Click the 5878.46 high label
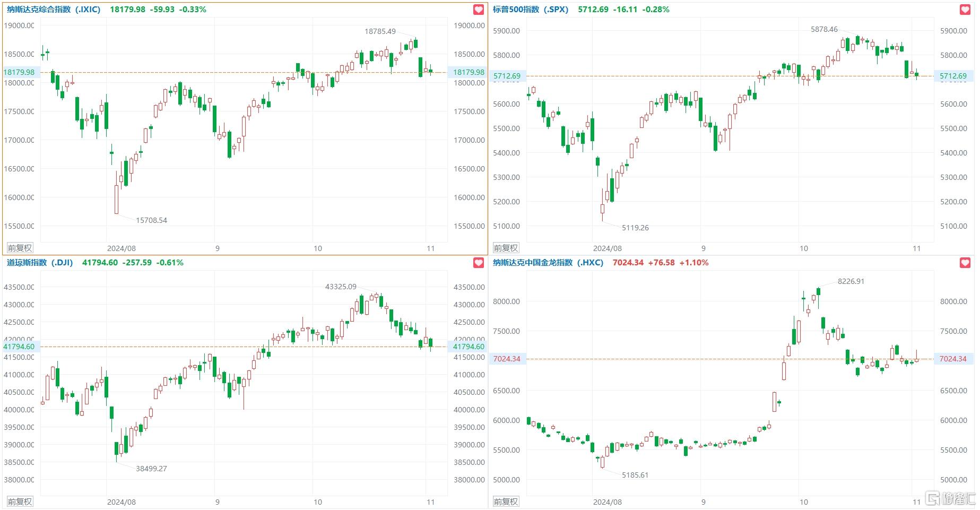Image resolution: width=980 pixels, height=510 pixels. 824,29
